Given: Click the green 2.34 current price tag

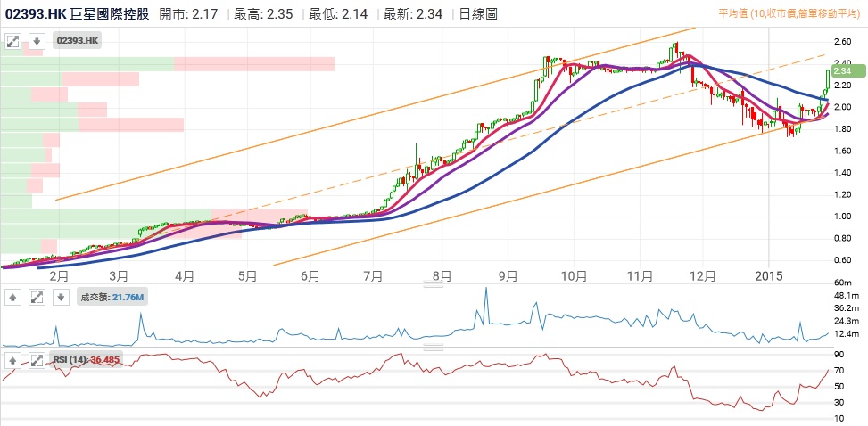Looking at the screenshot, I should pyautogui.click(x=842, y=70).
